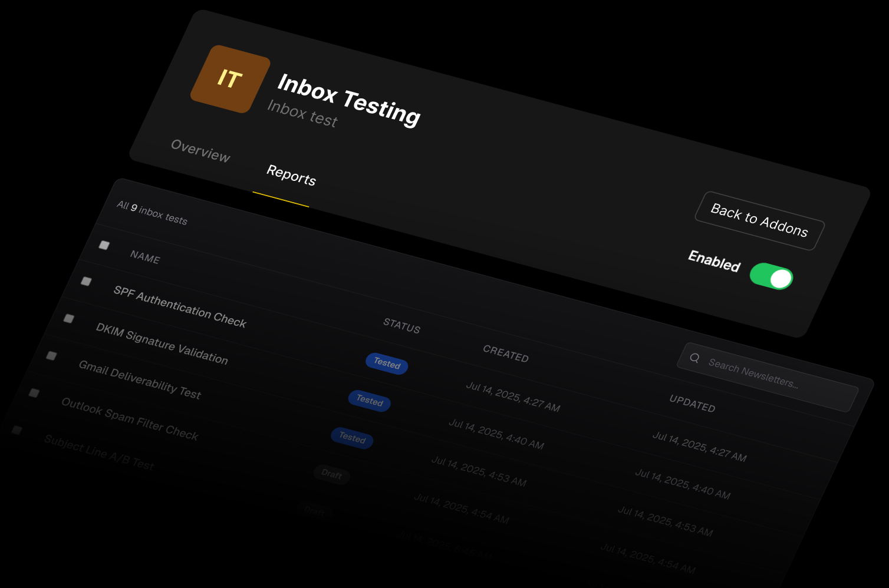
Task: Click the created date 4:27 AM cell
Action: coord(513,397)
